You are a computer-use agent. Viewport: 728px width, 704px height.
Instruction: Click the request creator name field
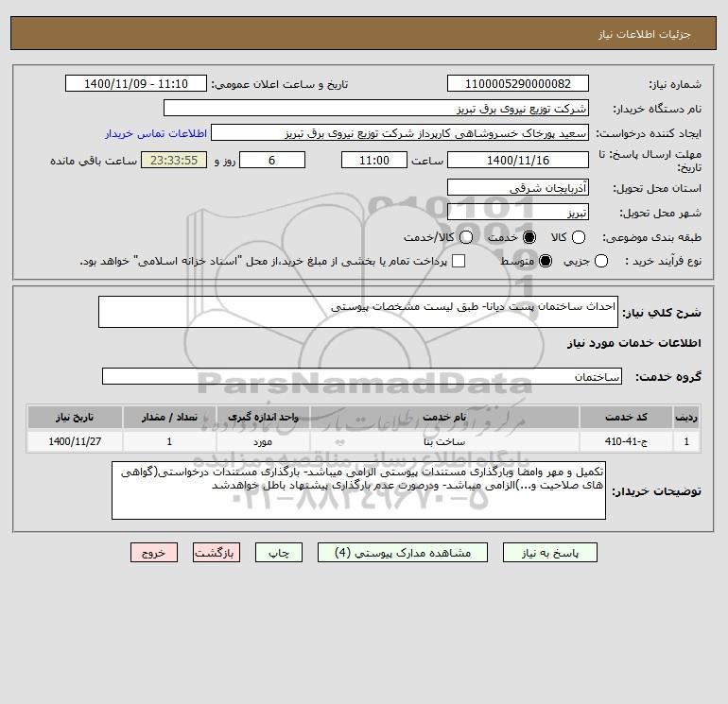pos(400,133)
